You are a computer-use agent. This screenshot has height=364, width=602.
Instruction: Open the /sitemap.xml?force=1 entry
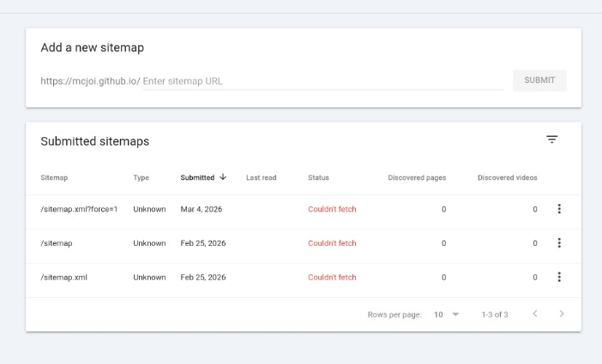[x=79, y=209]
